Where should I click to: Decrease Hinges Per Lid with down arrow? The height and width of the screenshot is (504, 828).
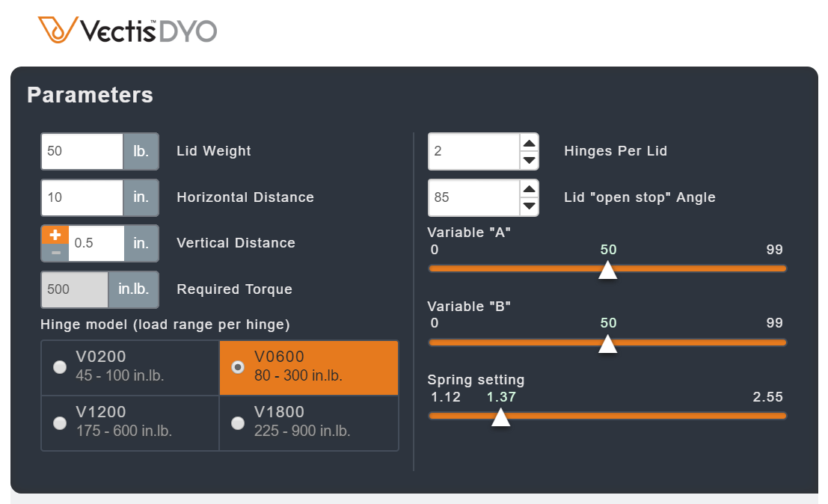pos(529,160)
